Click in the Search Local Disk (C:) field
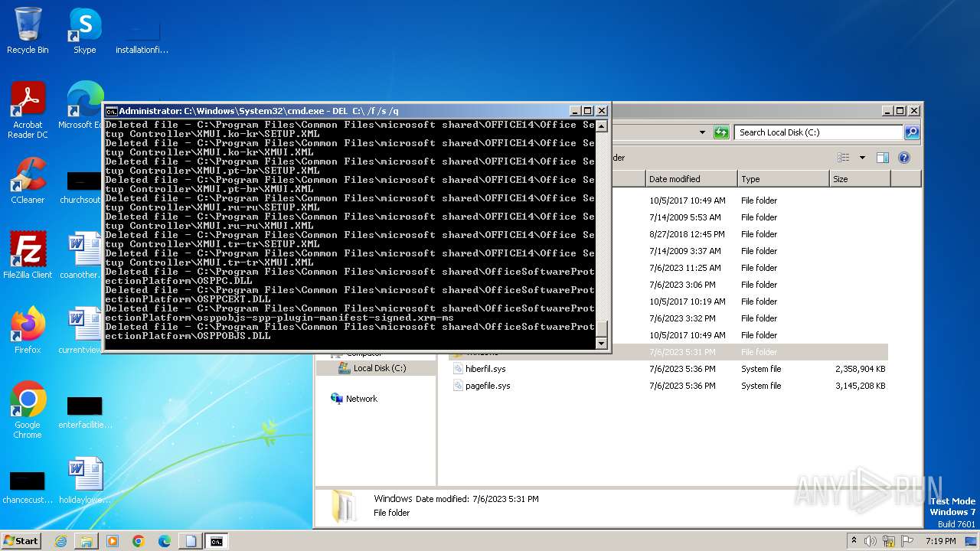This screenshot has width=980, height=551. click(x=818, y=132)
